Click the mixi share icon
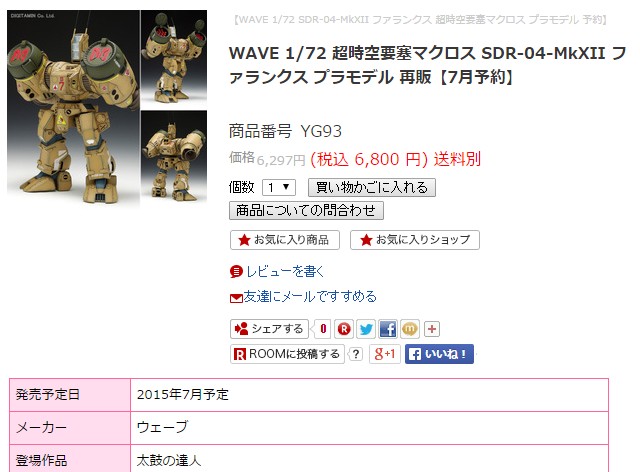This screenshot has width=640, height=472. point(410,329)
